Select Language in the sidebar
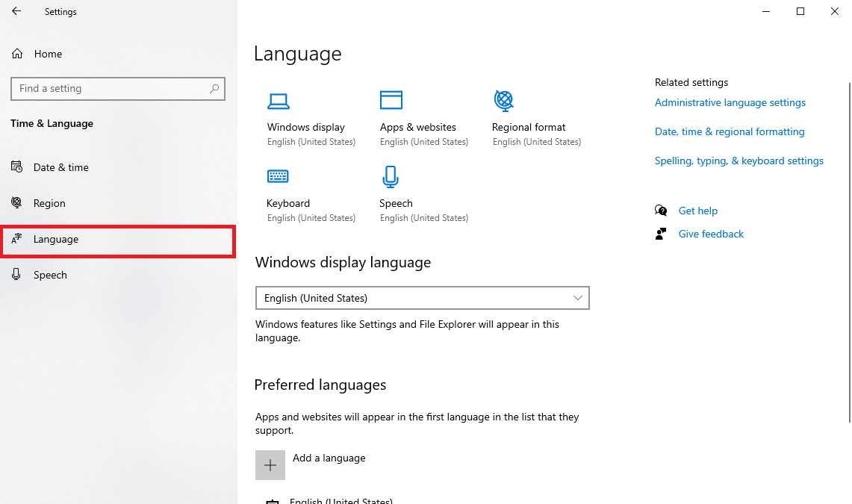Viewport: 852px width, 504px height. click(x=56, y=239)
